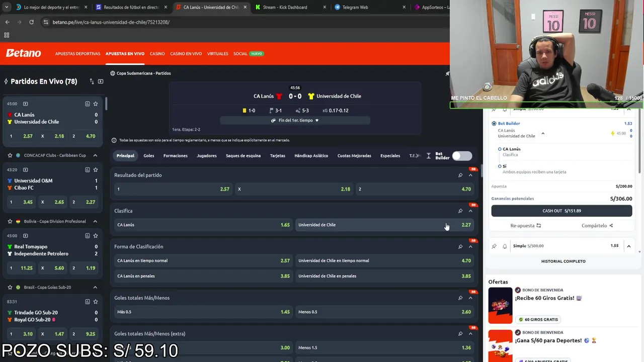Image resolution: width=644 pixels, height=362 pixels.
Task: Click the sort icon beside Partidos En Vivo
Action: click(92, 81)
